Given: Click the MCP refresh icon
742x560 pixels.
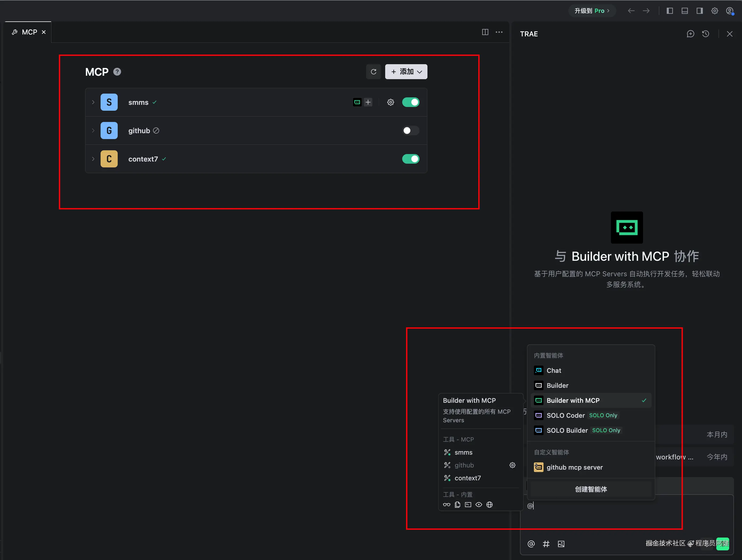Looking at the screenshot, I should pos(373,72).
